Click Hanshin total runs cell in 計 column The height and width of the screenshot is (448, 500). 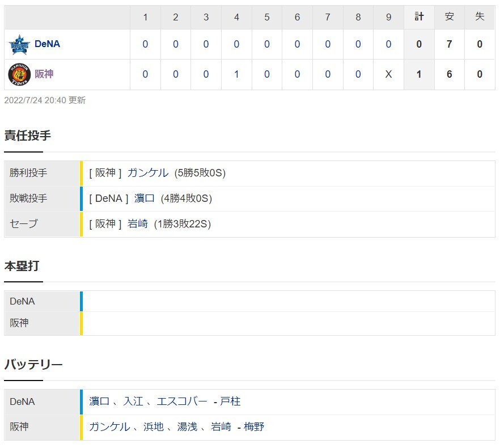click(x=419, y=74)
